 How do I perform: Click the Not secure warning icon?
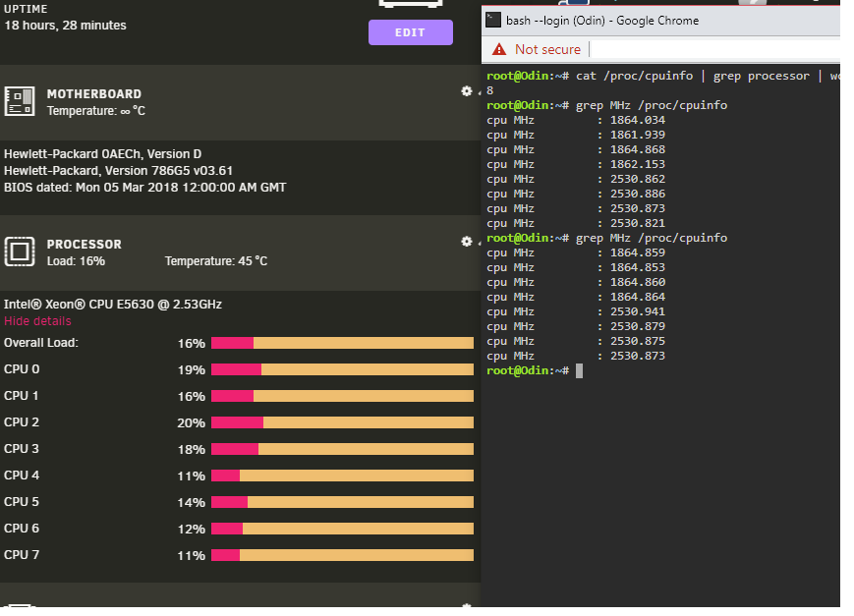point(499,49)
